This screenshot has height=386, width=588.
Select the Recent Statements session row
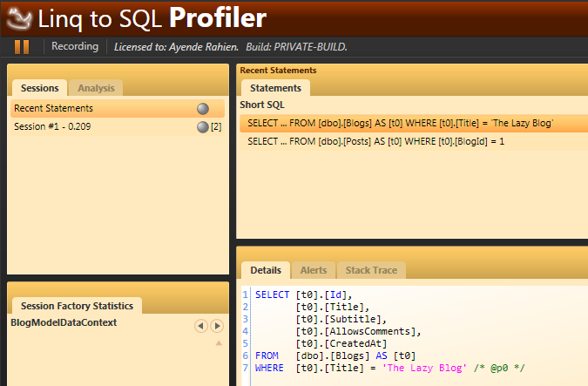pyautogui.click(x=118, y=108)
